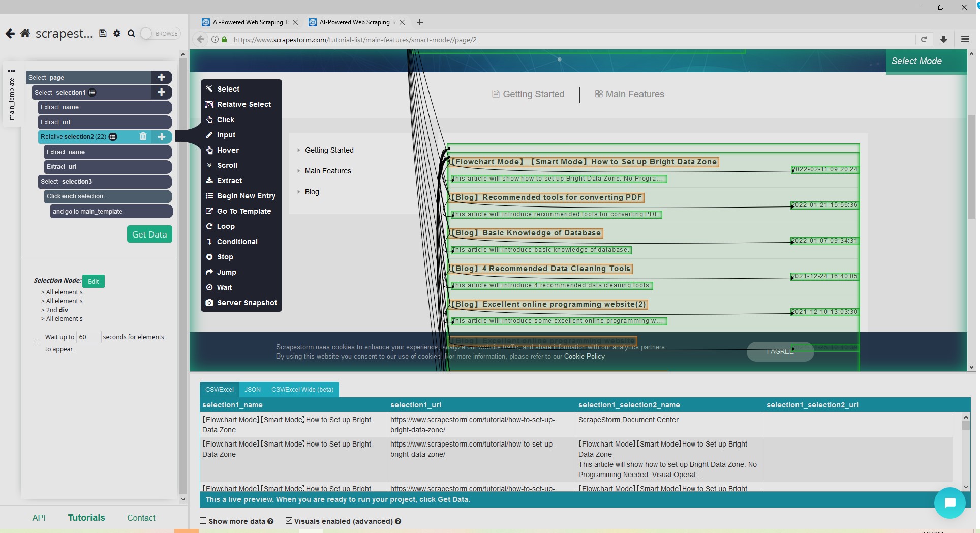980x533 pixels.
Task: Add command with plus on Select selection1
Action: click(x=161, y=92)
